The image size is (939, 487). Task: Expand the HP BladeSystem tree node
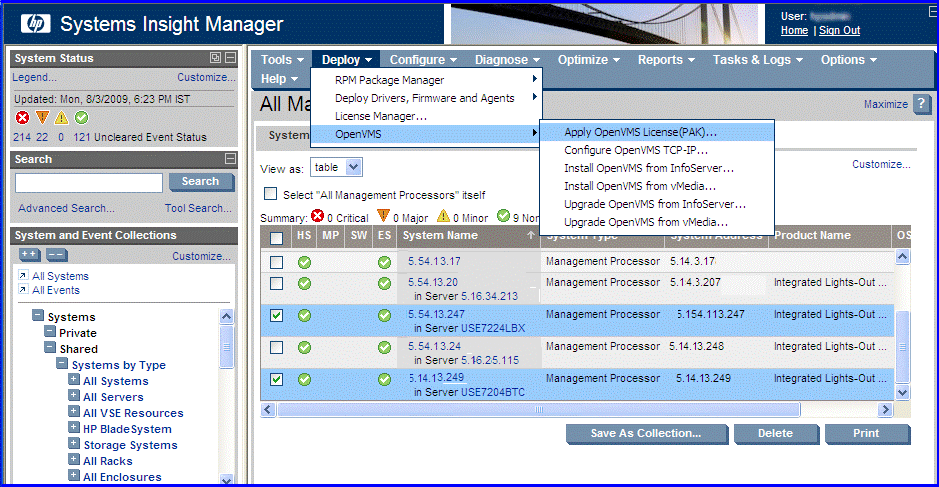74,428
